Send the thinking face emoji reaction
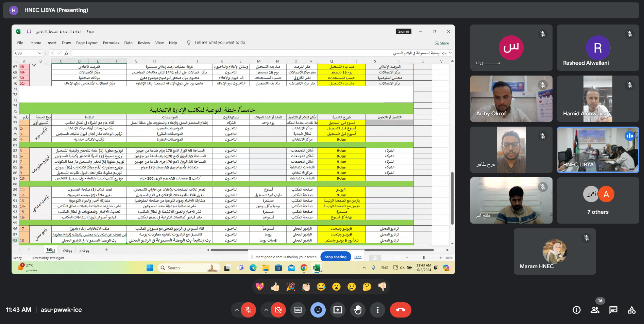The height and width of the screenshot is (324, 644). [x=367, y=287]
